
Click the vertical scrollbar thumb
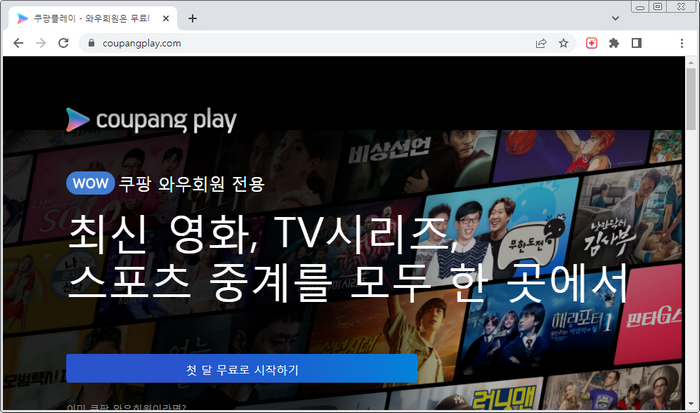pos(691,98)
